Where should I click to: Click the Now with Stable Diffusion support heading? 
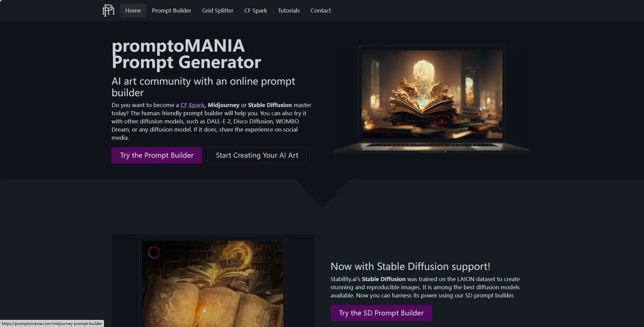tap(410, 266)
